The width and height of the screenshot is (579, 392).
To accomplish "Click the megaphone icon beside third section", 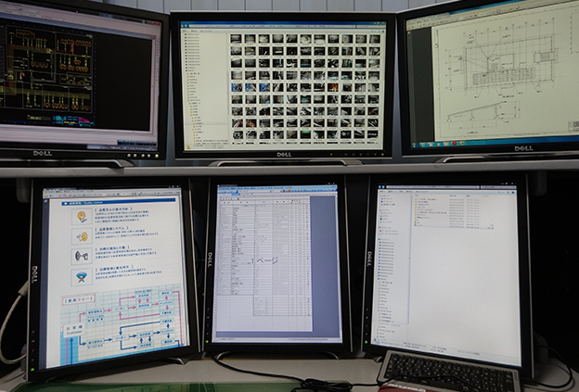I will [x=82, y=256].
